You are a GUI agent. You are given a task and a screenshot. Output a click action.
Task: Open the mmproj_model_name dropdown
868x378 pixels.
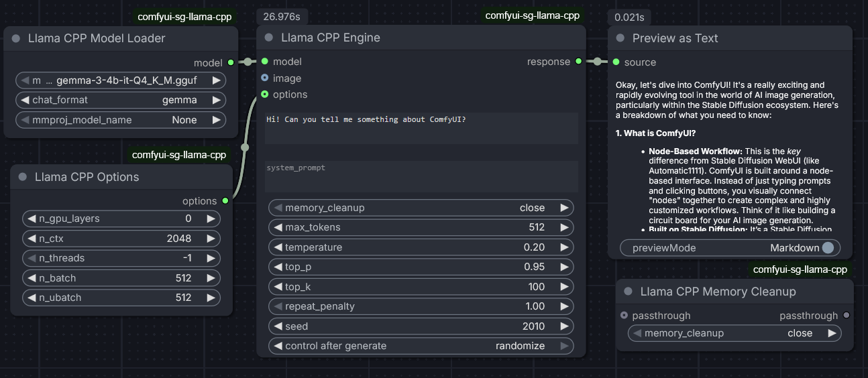pyautogui.click(x=121, y=120)
